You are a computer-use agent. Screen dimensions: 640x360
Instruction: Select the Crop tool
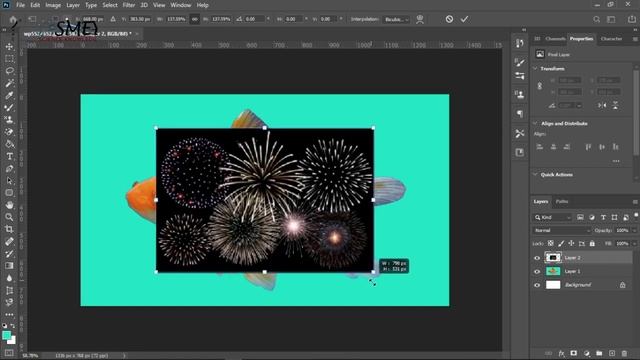(9, 229)
